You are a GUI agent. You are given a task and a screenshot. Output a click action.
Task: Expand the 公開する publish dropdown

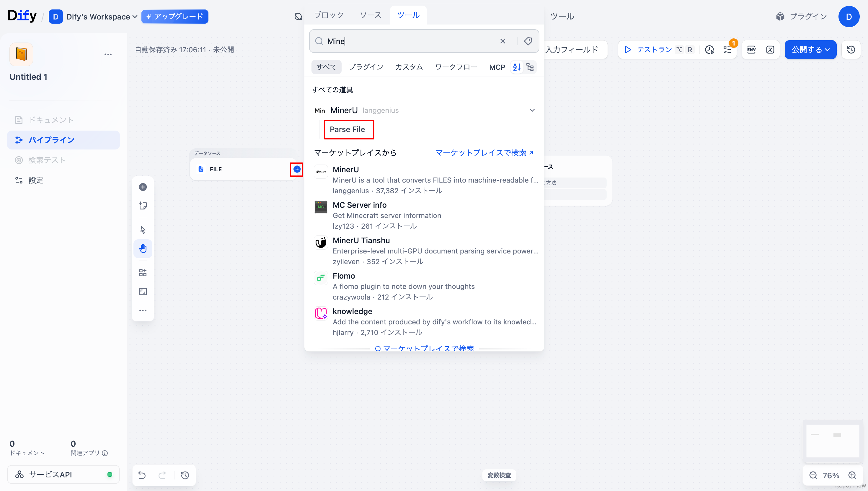810,50
